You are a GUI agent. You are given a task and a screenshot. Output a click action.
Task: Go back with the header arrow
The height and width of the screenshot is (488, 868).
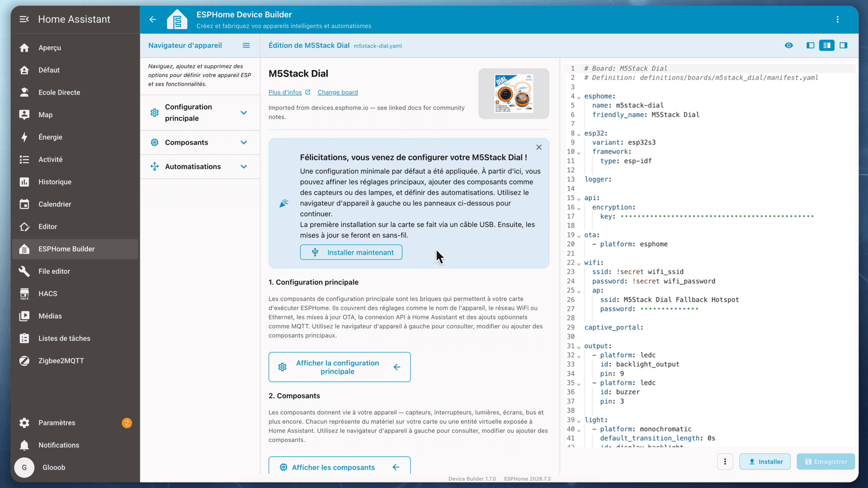tap(152, 20)
